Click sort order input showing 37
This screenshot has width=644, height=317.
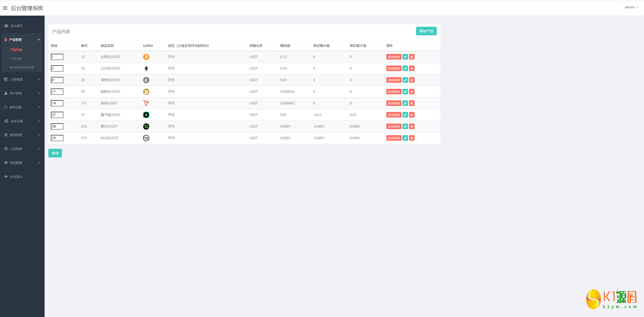point(57,115)
